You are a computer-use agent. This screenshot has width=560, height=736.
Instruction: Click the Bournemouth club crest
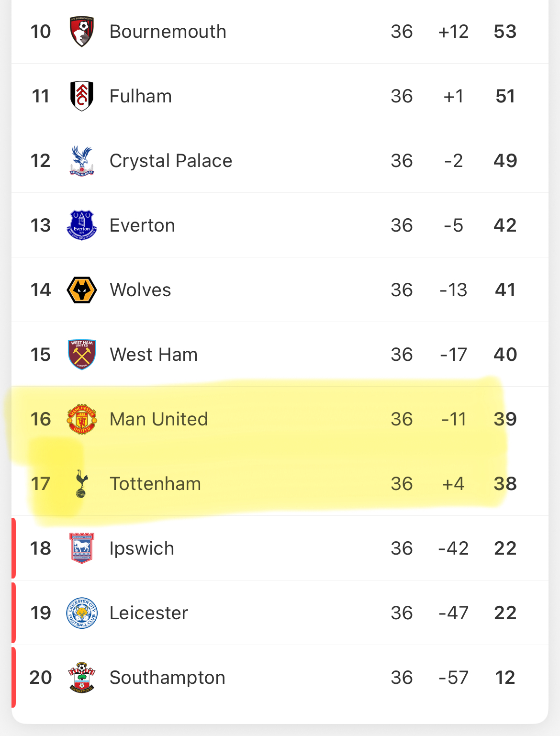(82, 32)
